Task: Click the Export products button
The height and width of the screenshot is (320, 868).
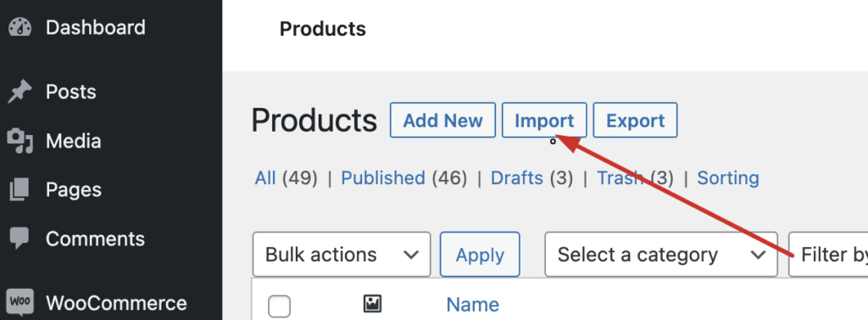Action: click(x=636, y=121)
